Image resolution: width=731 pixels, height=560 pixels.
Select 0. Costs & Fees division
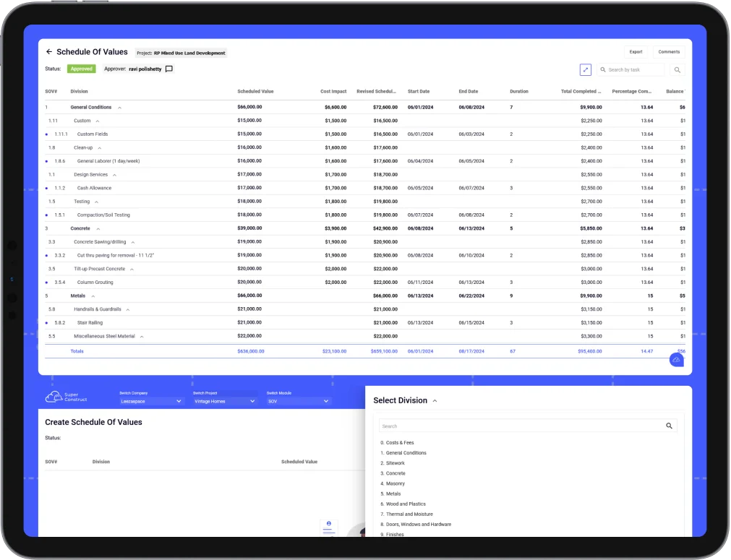pyautogui.click(x=397, y=443)
